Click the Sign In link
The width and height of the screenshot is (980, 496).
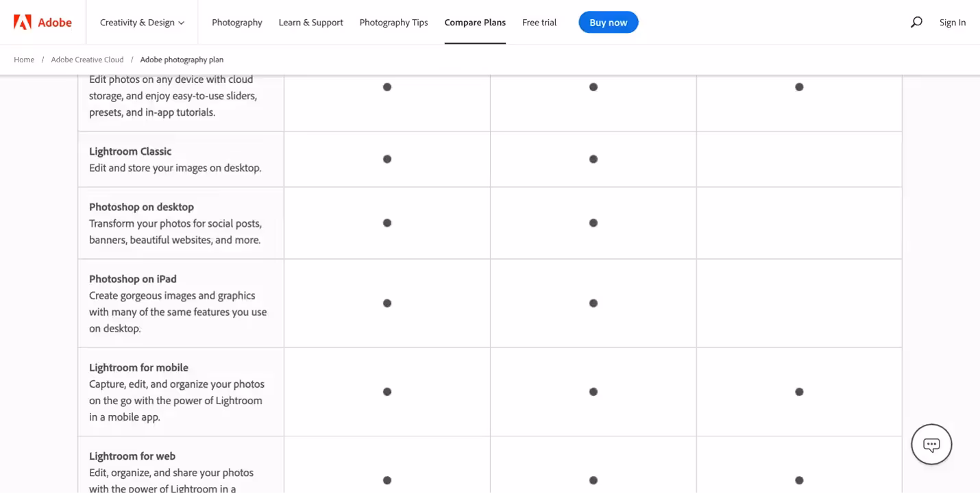tap(952, 23)
